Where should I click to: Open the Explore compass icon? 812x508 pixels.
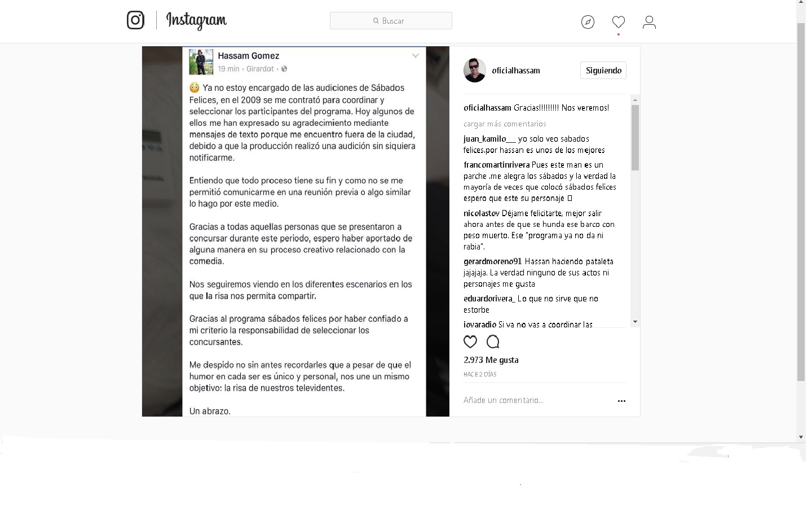pos(588,22)
